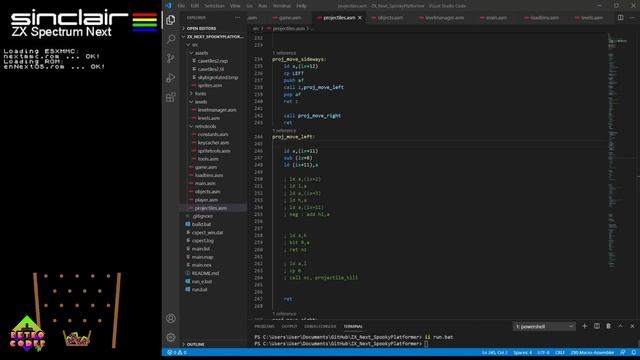This screenshot has width=640, height=360.
Task: Kill terminal with trash icon
Action: pyautogui.click(x=609, y=326)
